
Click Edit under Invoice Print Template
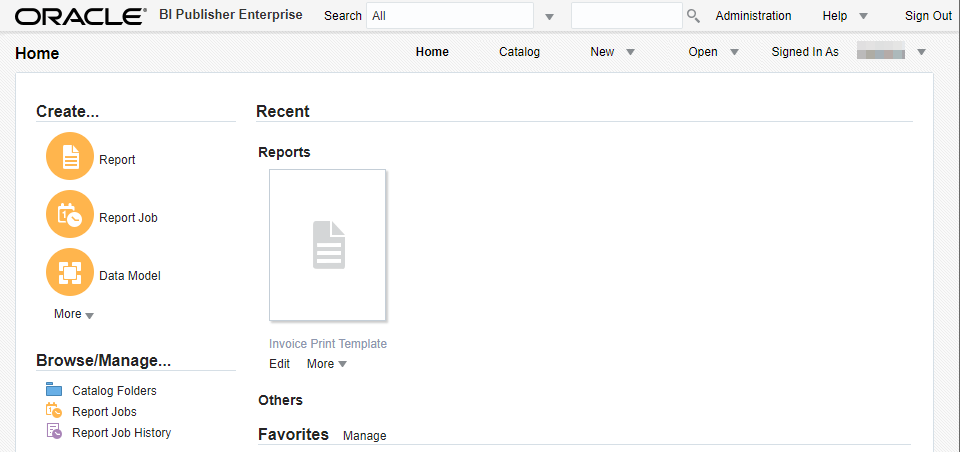[x=279, y=364]
